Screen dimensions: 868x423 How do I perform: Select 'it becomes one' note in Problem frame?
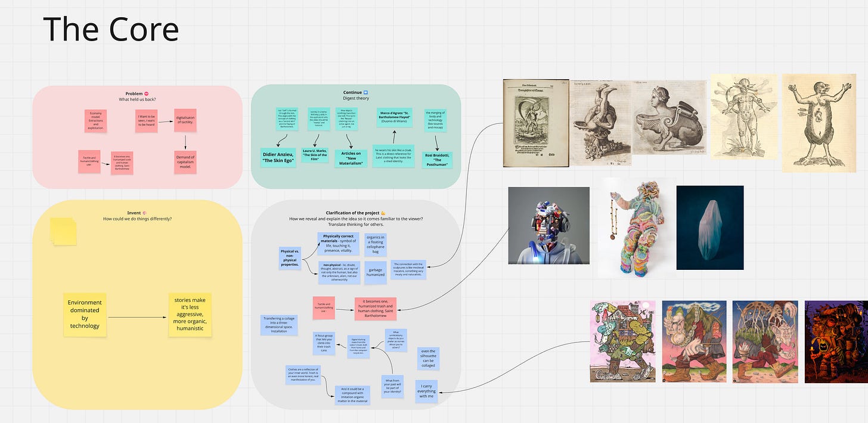pyautogui.click(x=122, y=163)
